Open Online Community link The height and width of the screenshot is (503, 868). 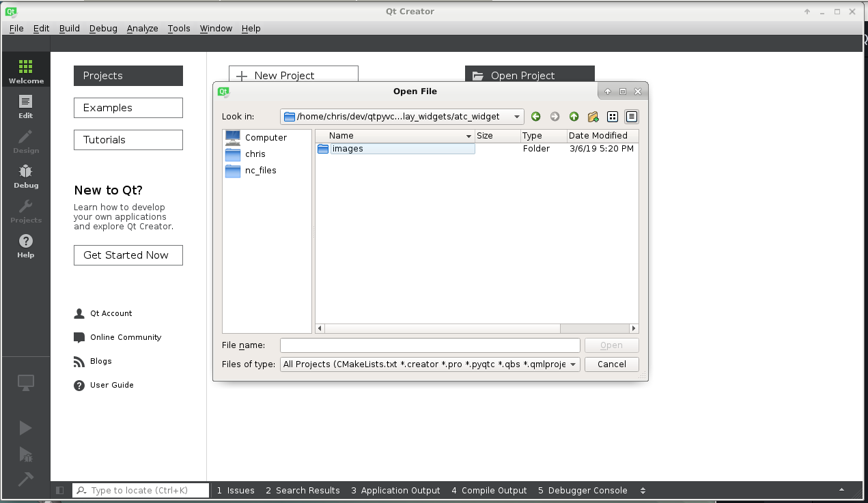tap(117, 337)
